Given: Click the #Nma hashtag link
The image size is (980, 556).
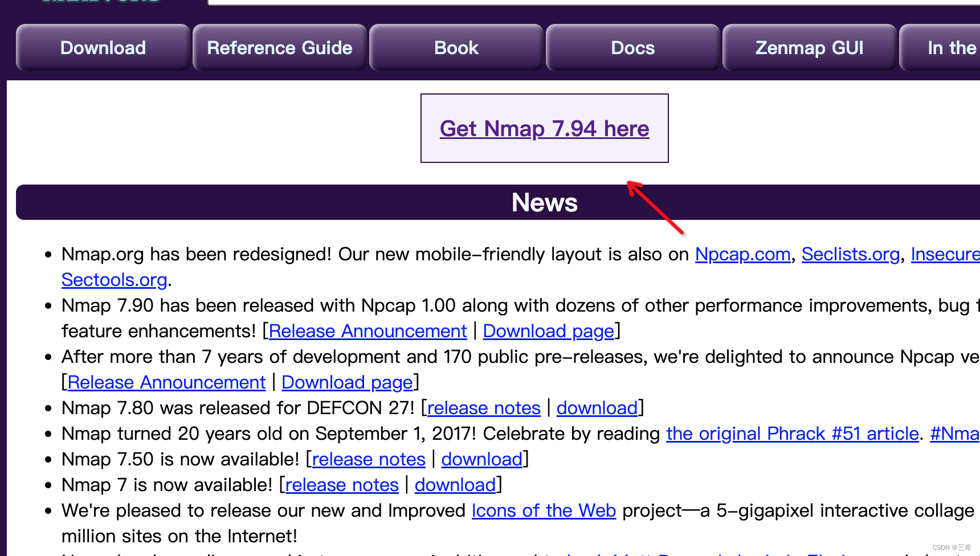Looking at the screenshot, I should tap(955, 434).
